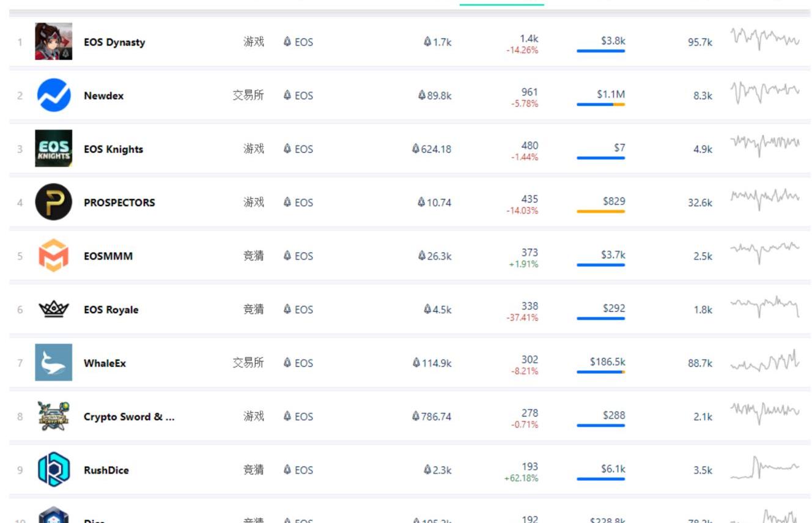
Task: Click the WhaleEx whale icon
Action: pos(53,363)
